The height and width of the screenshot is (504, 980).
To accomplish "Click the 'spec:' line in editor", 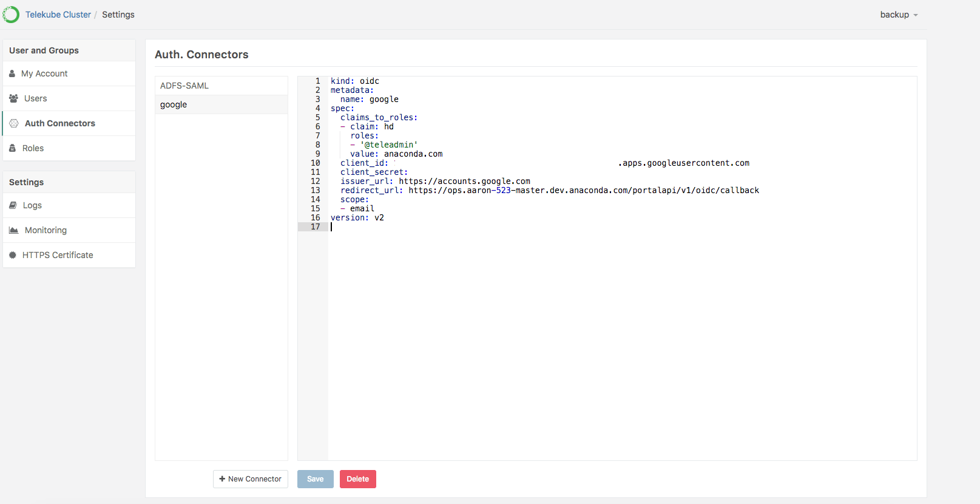I will pyautogui.click(x=343, y=108).
